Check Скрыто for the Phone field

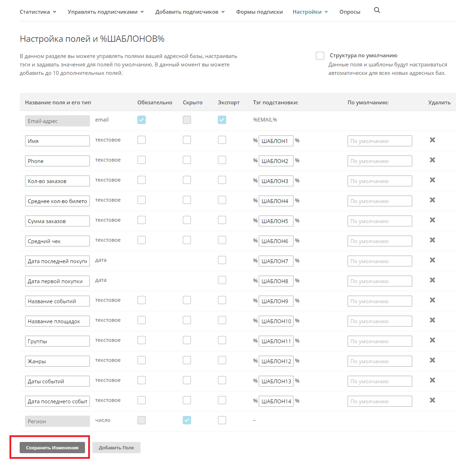click(x=187, y=160)
